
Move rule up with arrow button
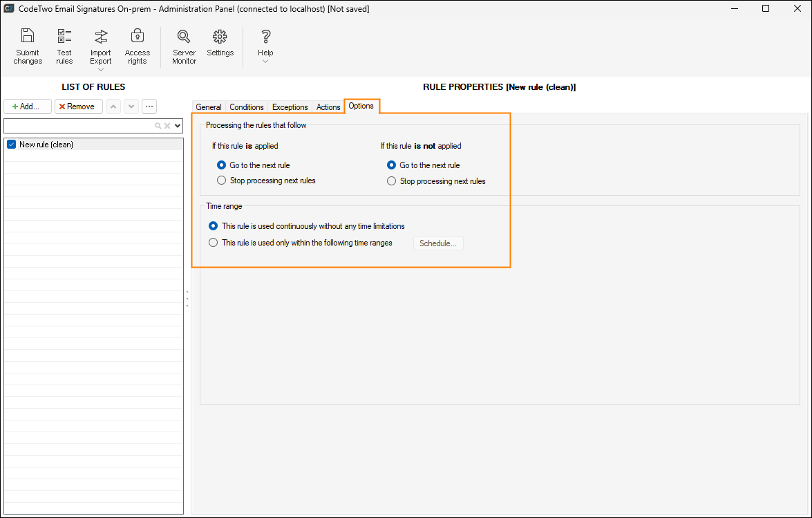point(113,107)
